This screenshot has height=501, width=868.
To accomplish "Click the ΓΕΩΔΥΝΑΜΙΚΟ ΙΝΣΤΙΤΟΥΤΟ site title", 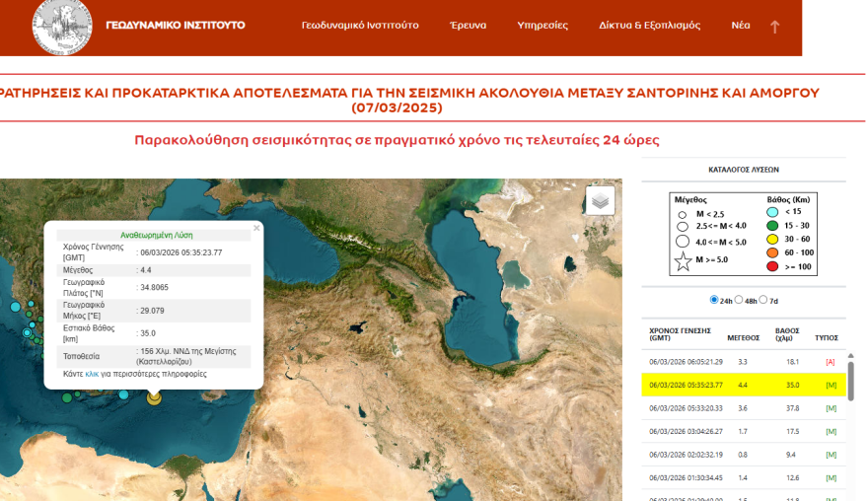I will (176, 25).
